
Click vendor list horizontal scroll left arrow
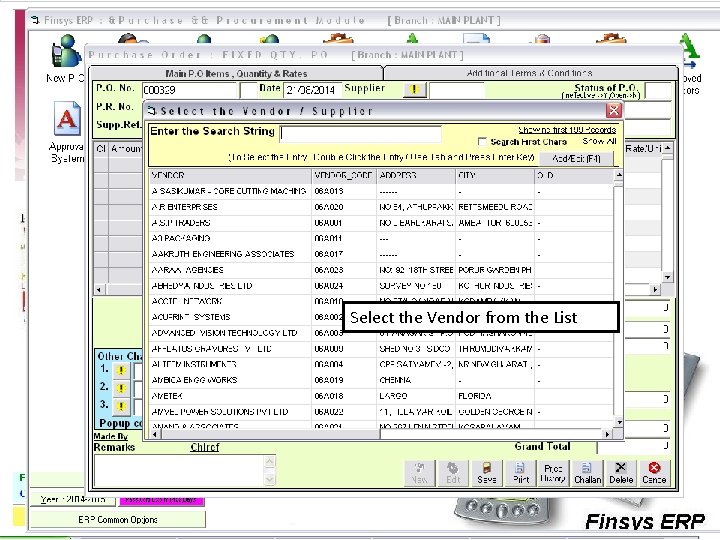click(155, 434)
